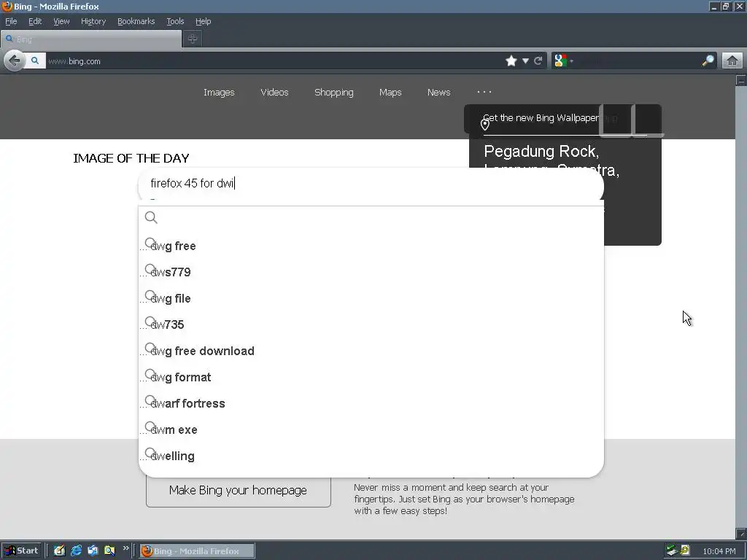This screenshot has width=747, height=560.
Task: Click the IMAGE OF THE DAY heading
Action: 131,158
